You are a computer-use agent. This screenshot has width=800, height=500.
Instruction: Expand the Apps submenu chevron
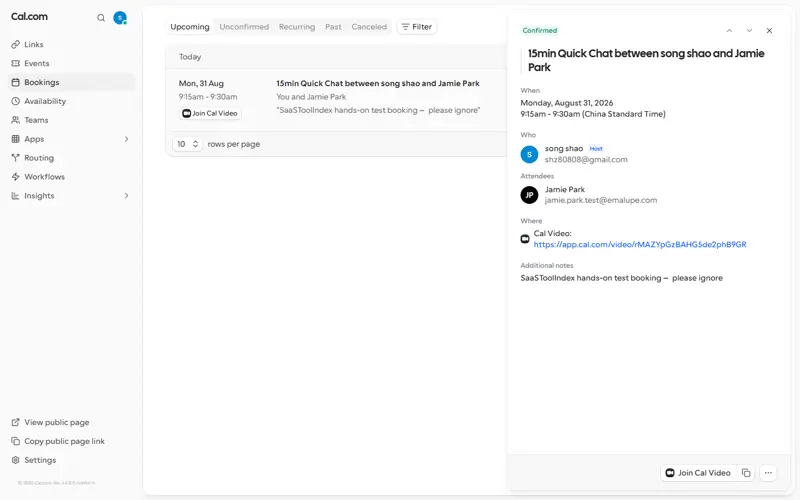127,139
